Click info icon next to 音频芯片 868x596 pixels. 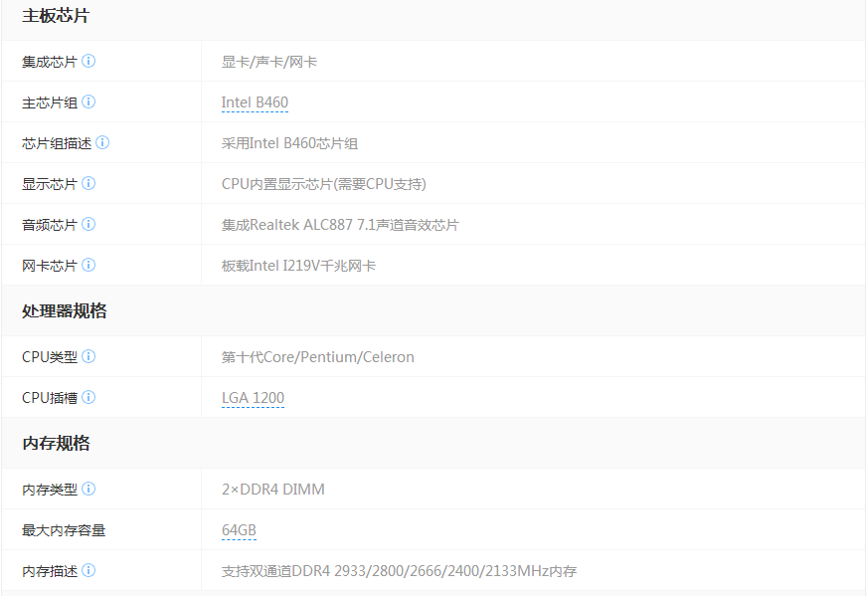(x=88, y=224)
